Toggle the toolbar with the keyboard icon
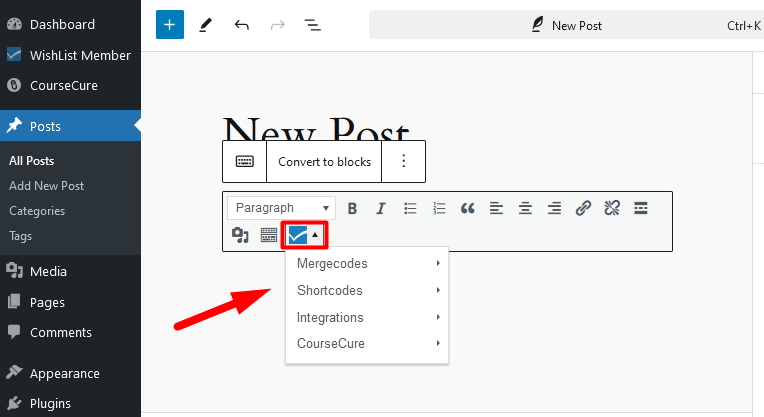The width and height of the screenshot is (764, 417). click(x=268, y=235)
